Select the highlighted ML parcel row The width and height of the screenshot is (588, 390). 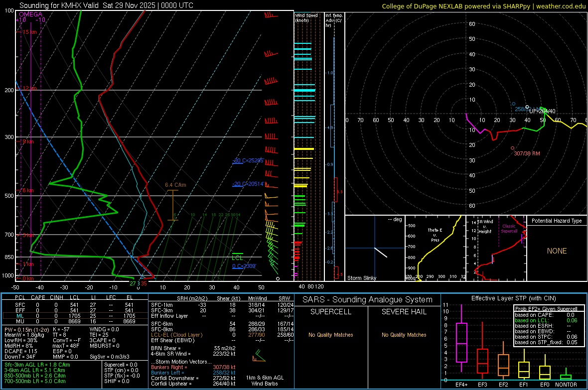click(75, 316)
